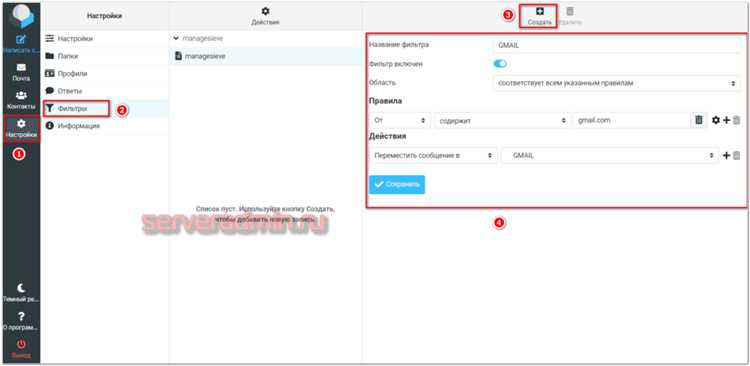Select Фильтры filters menu item
This screenshot has width=750, height=366.
(x=105, y=109)
